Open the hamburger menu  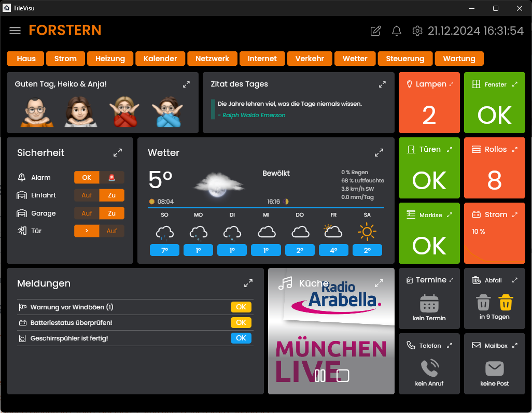(15, 31)
